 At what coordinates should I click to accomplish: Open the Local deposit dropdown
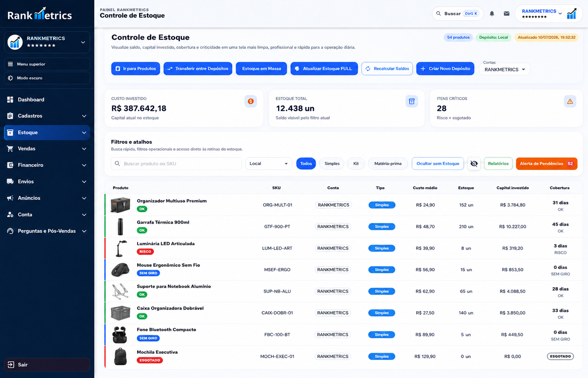click(x=269, y=163)
